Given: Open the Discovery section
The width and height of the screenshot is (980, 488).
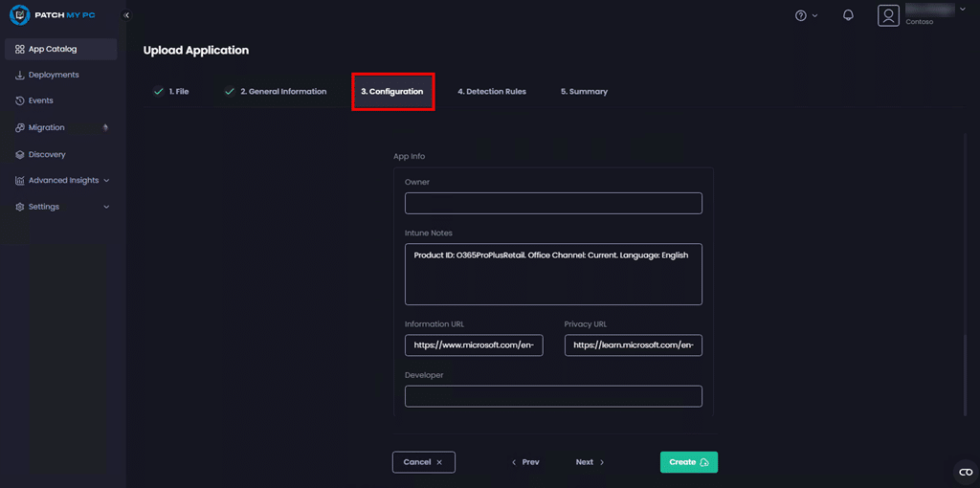Looking at the screenshot, I should coord(47,154).
